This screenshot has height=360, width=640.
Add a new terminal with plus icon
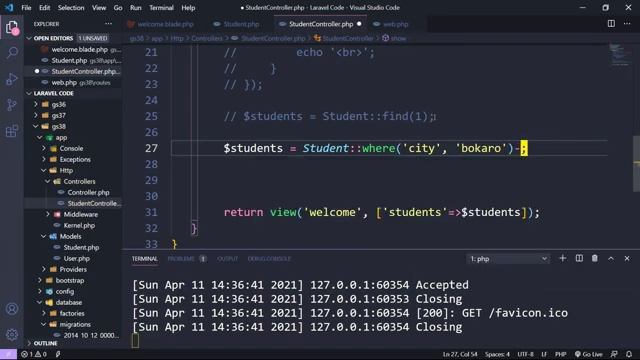click(x=562, y=258)
